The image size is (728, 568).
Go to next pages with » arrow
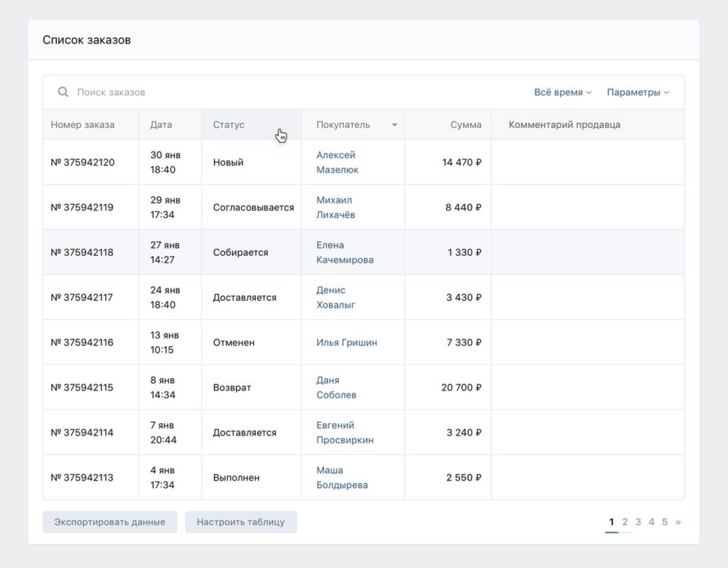tap(678, 522)
